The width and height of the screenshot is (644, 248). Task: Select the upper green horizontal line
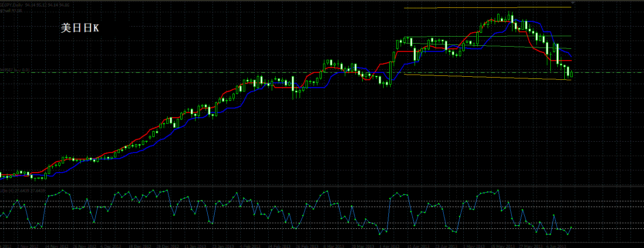click(487, 37)
